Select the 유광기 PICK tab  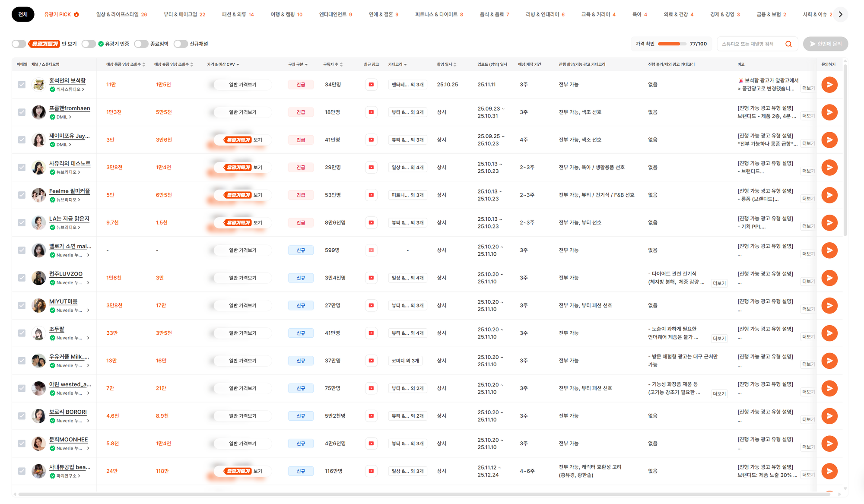pyautogui.click(x=61, y=15)
